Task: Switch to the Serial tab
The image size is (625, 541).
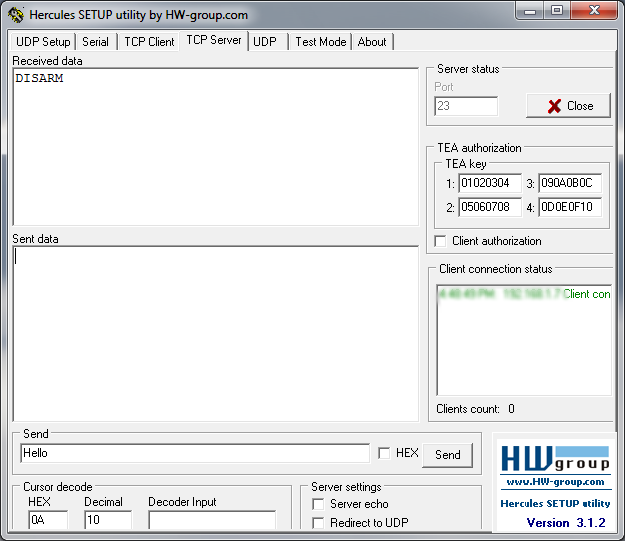Action: click(95, 42)
